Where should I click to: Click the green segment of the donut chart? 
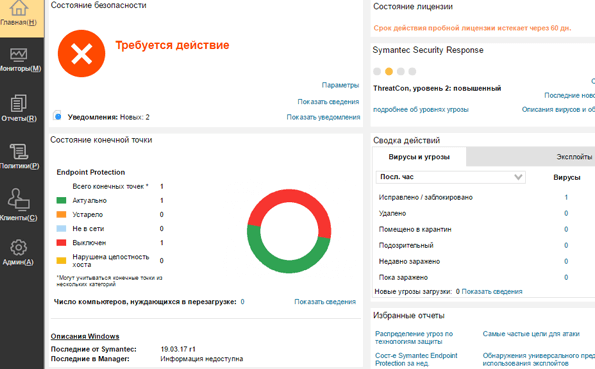coord(289,265)
